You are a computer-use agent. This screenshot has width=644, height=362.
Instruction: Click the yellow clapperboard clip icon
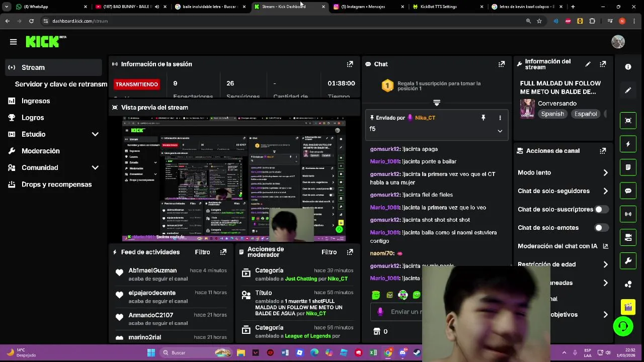(x=628, y=307)
